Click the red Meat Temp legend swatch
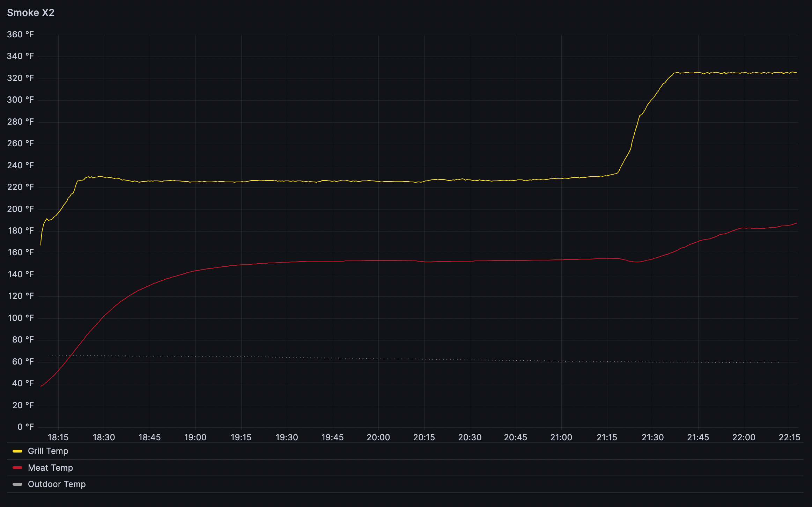 click(x=17, y=468)
